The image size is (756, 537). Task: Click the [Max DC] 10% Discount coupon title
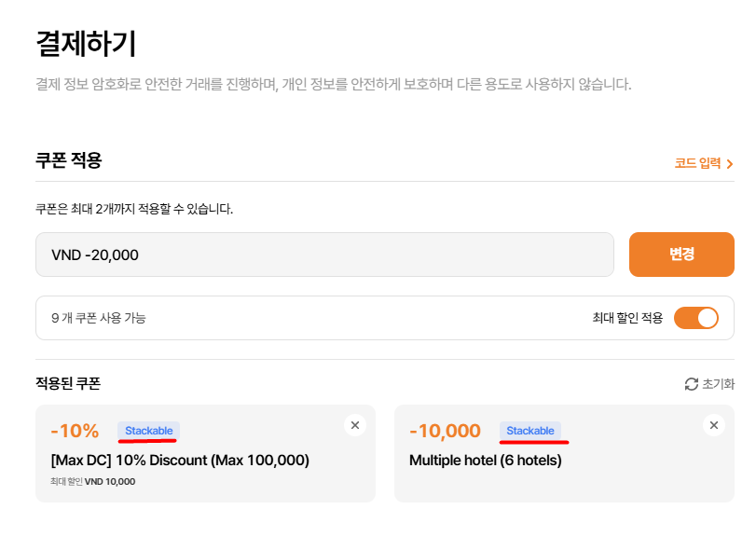pyautogui.click(x=180, y=460)
